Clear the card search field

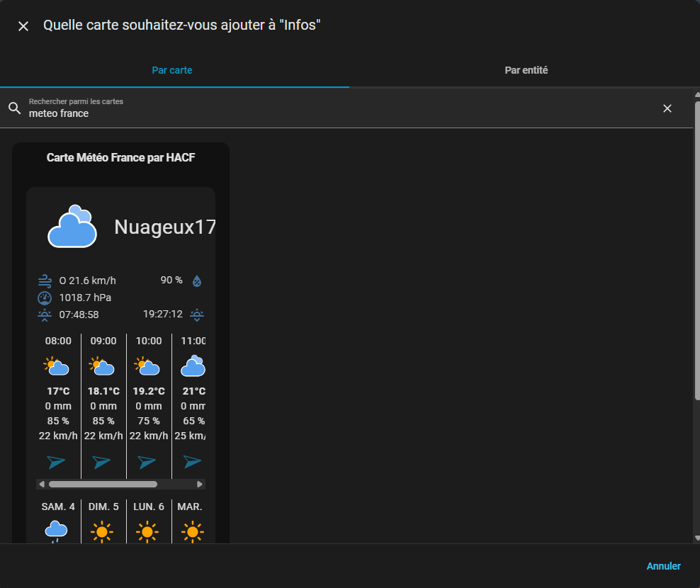[x=667, y=108]
